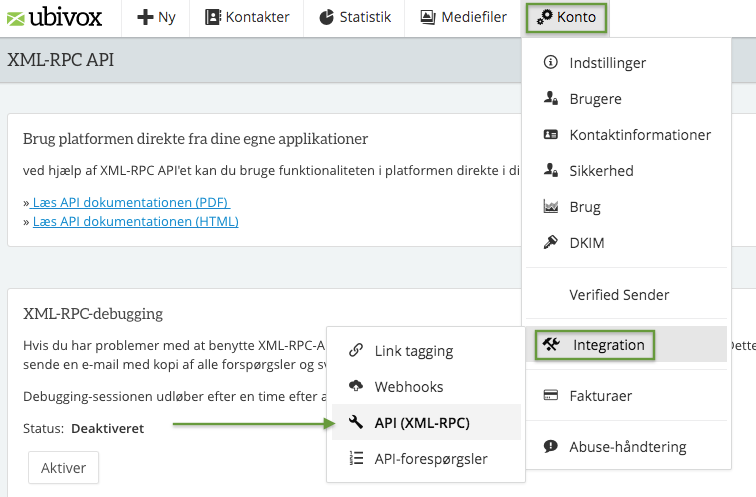Collapse the Konto dropdown menu
Viewport: 756px width, 497px height.
tap(566, 17)
